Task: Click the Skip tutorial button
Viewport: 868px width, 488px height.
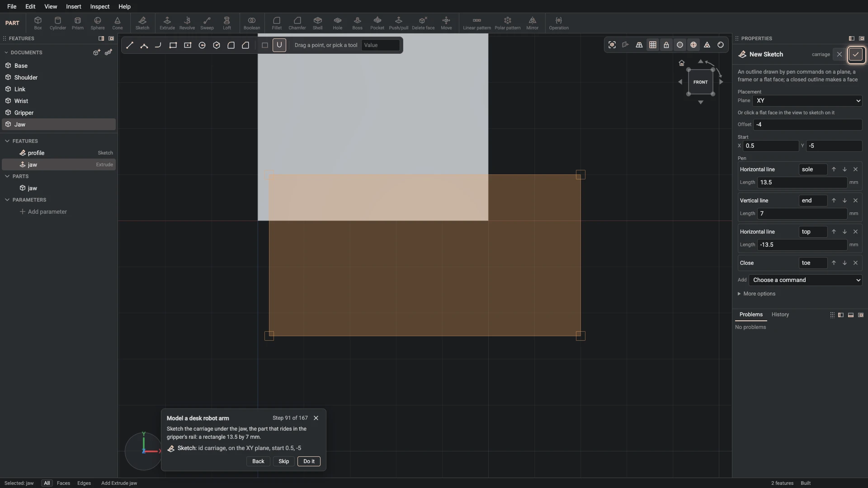Action: [284, 461]
